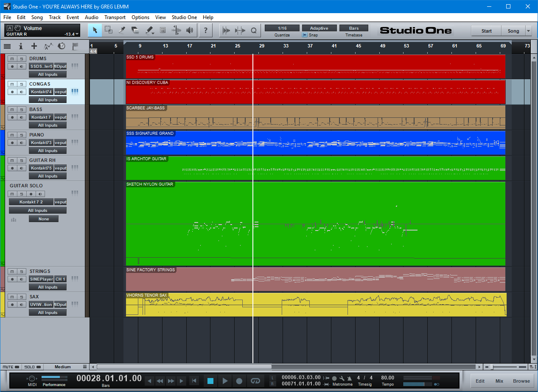
Task: Solo the SAX track
Action: click(22, 297)
